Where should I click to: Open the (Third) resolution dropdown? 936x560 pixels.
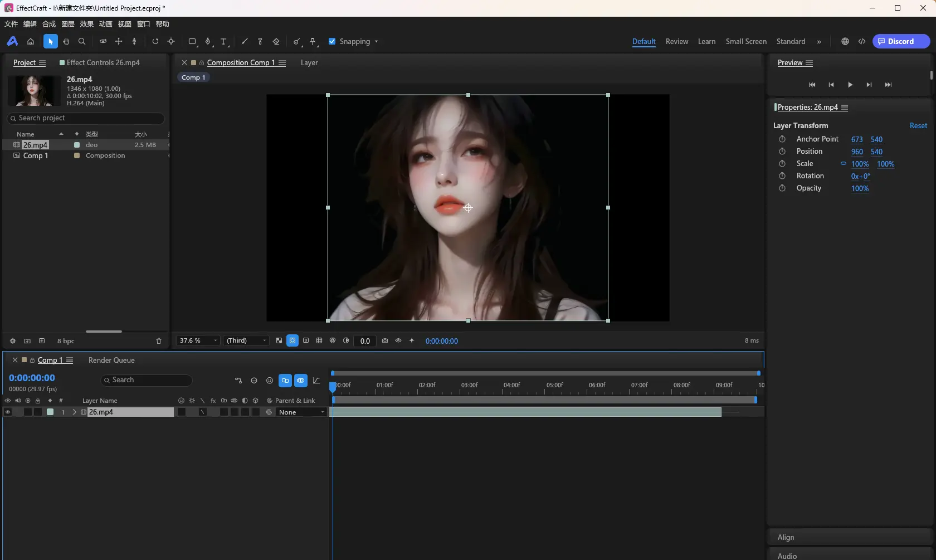(x=246, y=340)
